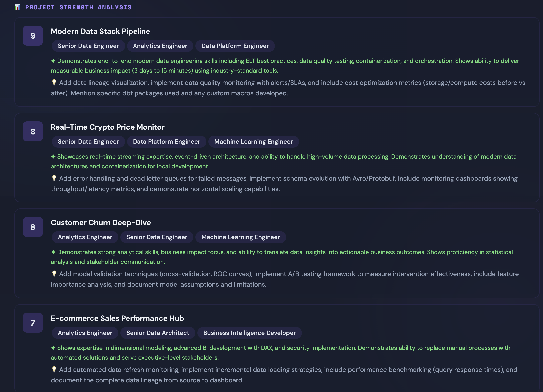
Task: Click the lightbulb icon under Customer Churn Deep-Dive
Action: pyautogui.click(x=54, y=274)
